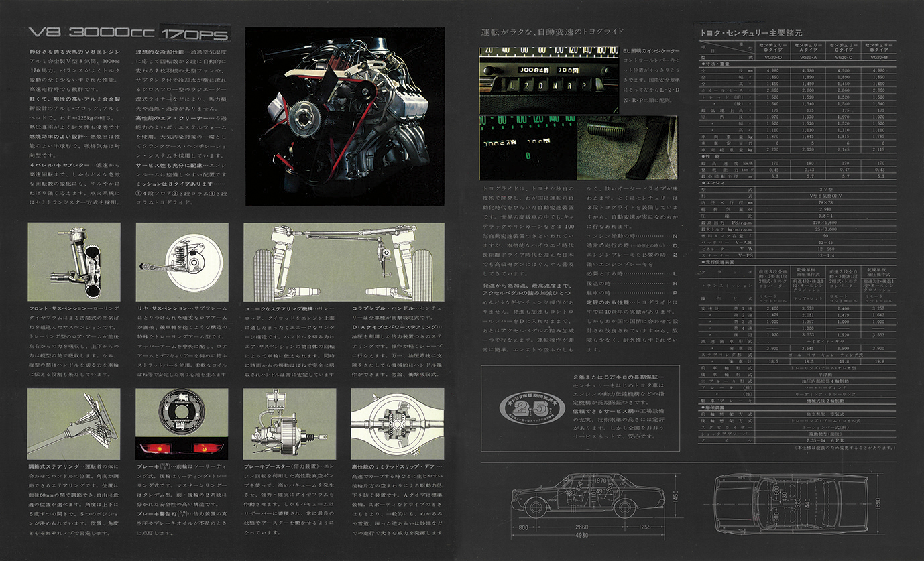Click the トヨグライド section heading

click(x=553, y=32)
